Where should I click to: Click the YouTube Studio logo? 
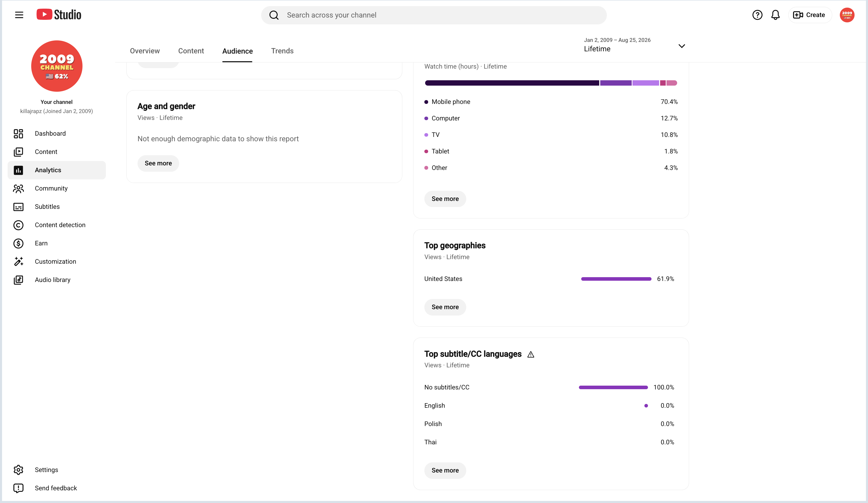tap(59, 15)
